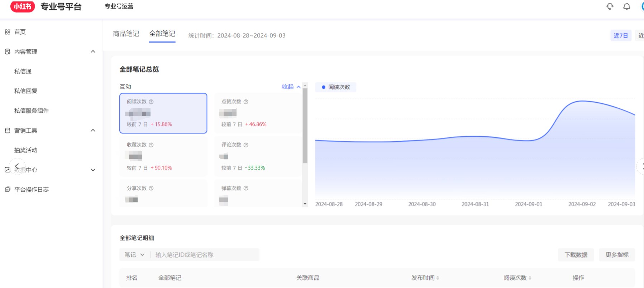
Task: Click help icon beside 阅读次数
Action: click(151, 102)
